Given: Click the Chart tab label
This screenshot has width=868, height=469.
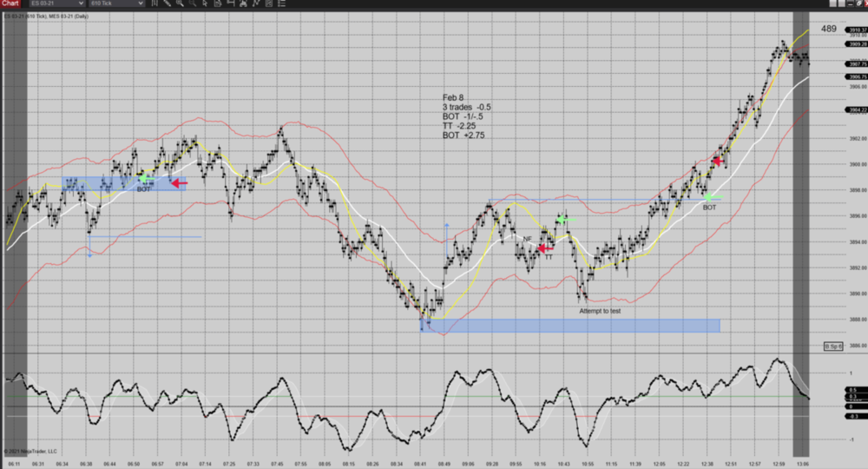Looking at the screenshot, I should [x=10, y=3].
